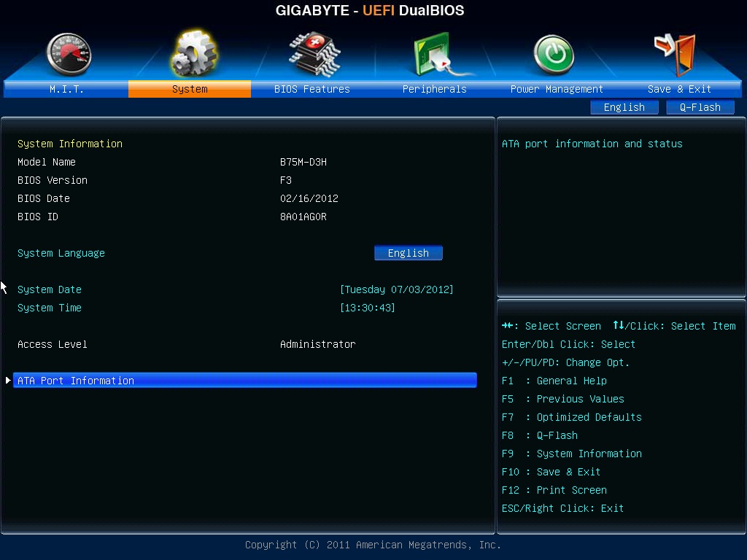This screenshot has width=747, height=560.
Task: Click the System Date label
Action: 50,289
